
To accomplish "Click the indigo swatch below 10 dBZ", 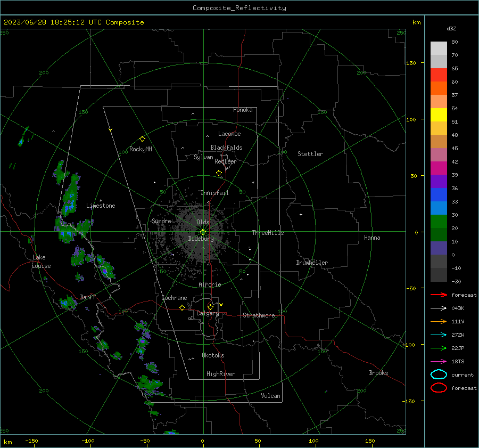I will tap(439, 248).
